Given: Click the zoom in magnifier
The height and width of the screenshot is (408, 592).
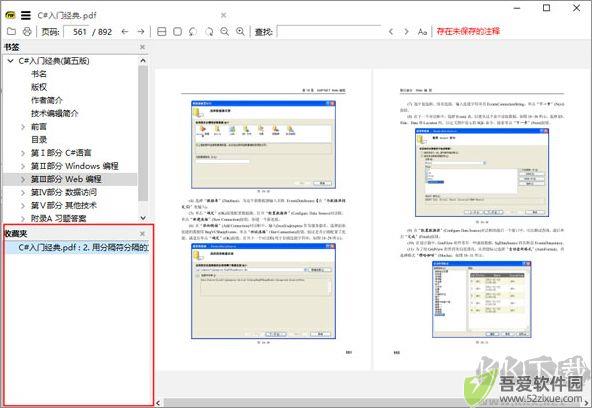Looking at the screenshot, I should [x=240, y=32].
